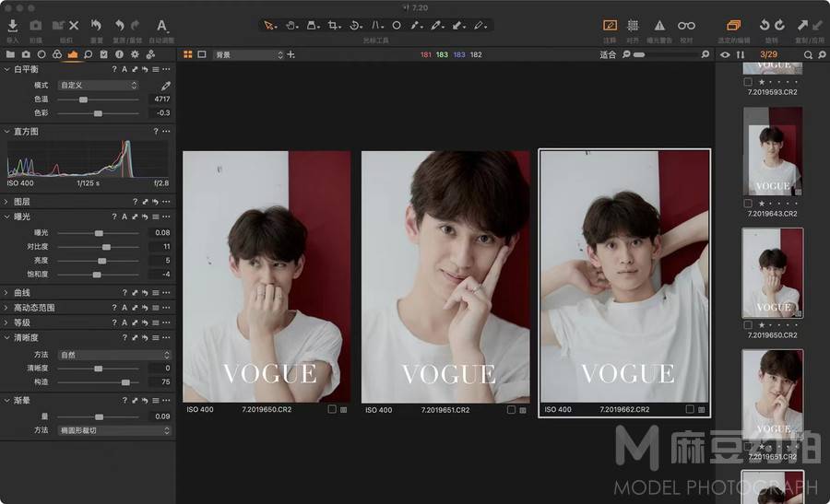Screen dimensions: 830x504
Task: Expand the 图层 panel
Action: coord(6,202)
